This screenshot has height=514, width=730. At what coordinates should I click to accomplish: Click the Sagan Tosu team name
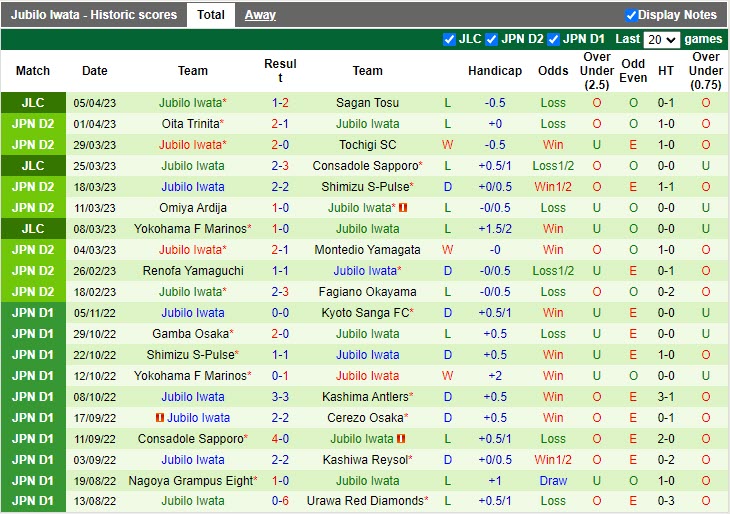click(x=367, y=103)
